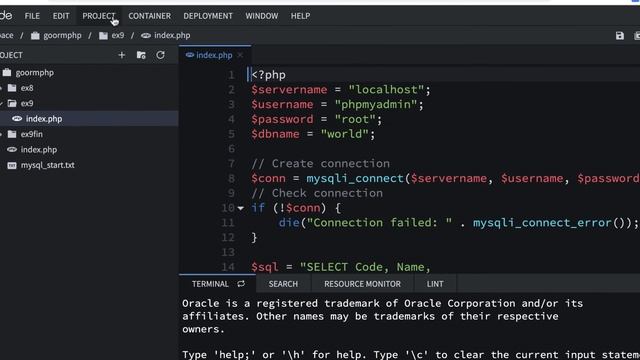Click "phpmyadmin" string on line 3

pos(376,104)
